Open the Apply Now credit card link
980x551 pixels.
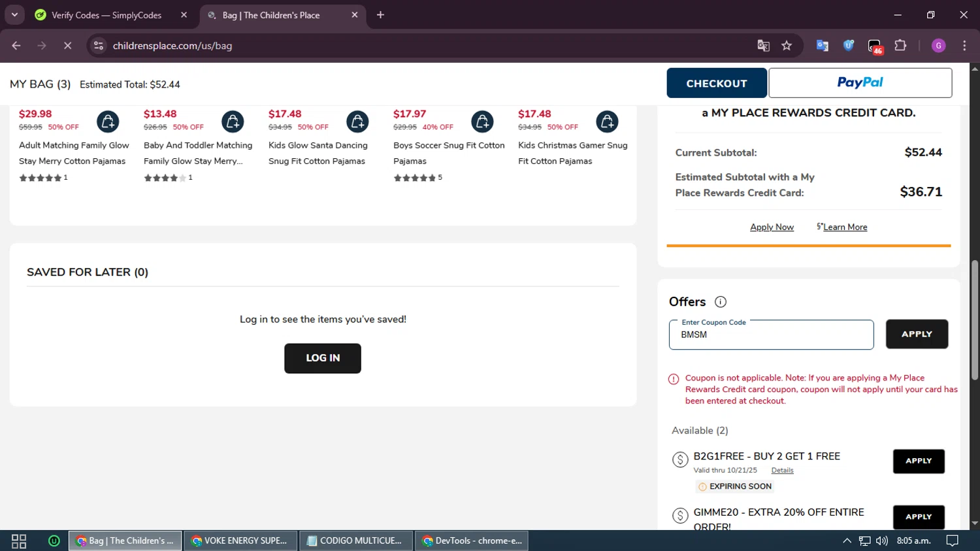[x=772, y=227]
